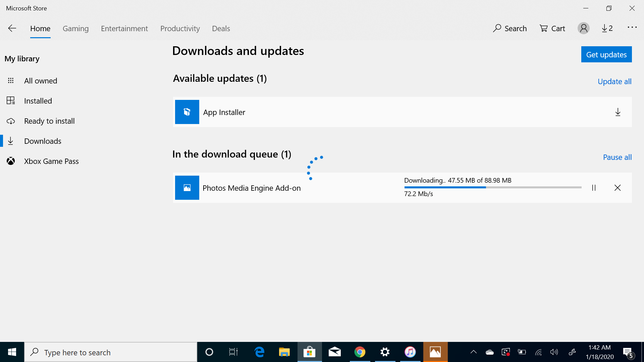Open the Deals tab
Viewport: 644px width, 362px height.
(x=221, y=28)
